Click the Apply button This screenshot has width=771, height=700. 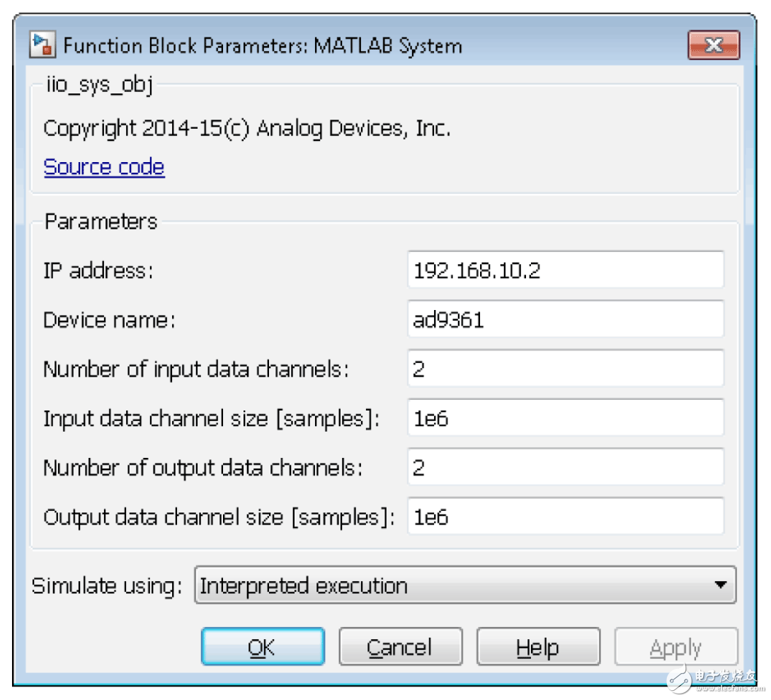676,648
